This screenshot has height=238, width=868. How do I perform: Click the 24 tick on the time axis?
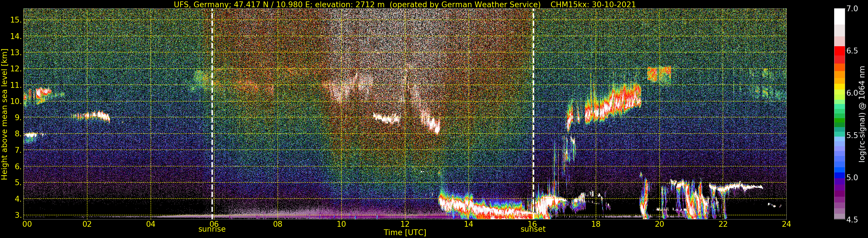click(786, 224)
